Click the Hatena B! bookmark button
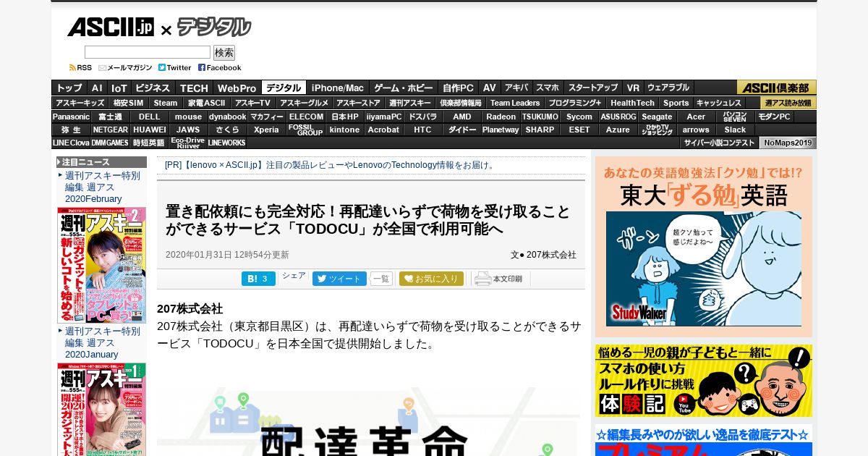 click(x=258, y=279)
